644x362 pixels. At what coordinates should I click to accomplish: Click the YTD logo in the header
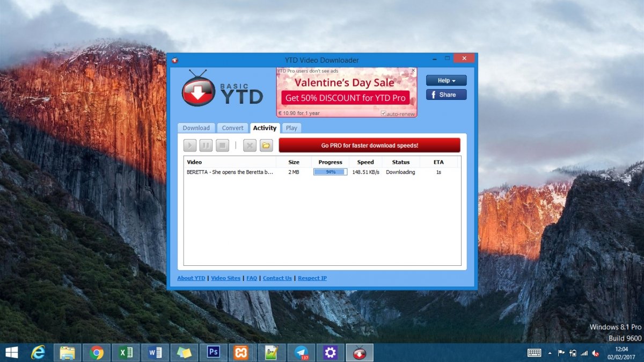pos(222,90)
